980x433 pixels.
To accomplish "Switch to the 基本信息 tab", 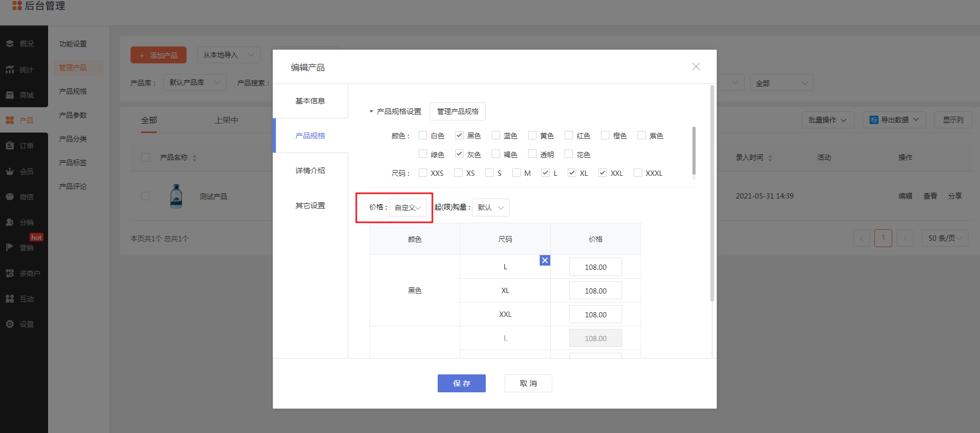I will pyautogui.click(x=310, y=101).
